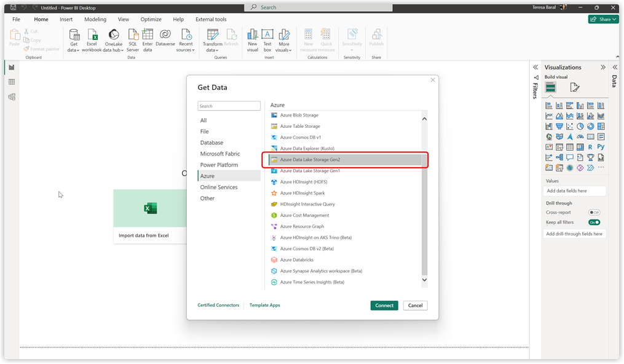This screenshot has width=624, height=364.
Task: Open the Format visual pane icon
Action: tap(574, 87)
